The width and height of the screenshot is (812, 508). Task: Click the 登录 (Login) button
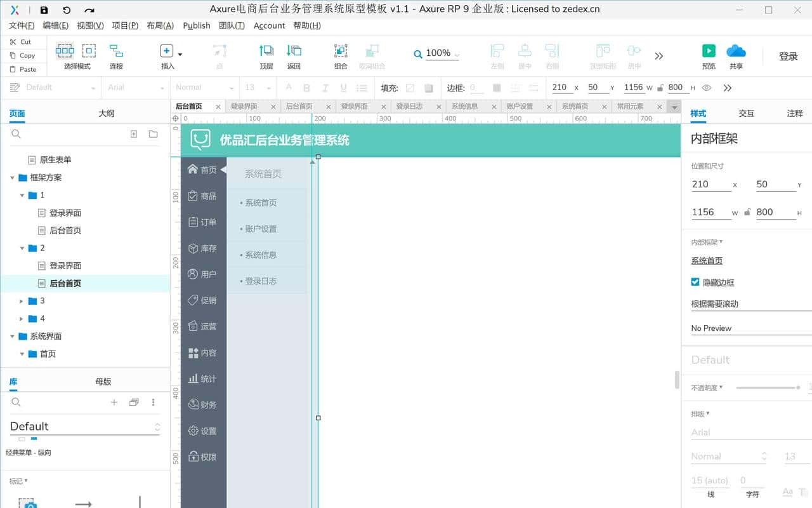[788, 57]
